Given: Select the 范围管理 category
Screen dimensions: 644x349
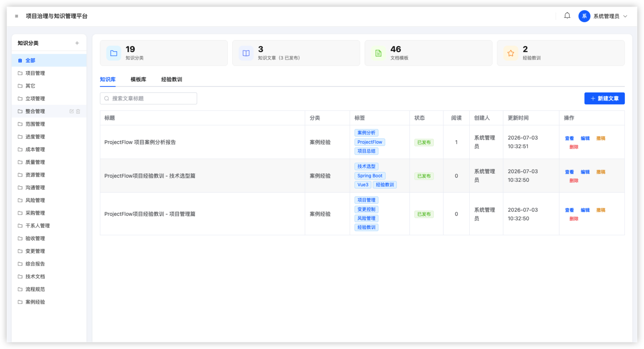Looking at the screenshot, I should [49, 124].
